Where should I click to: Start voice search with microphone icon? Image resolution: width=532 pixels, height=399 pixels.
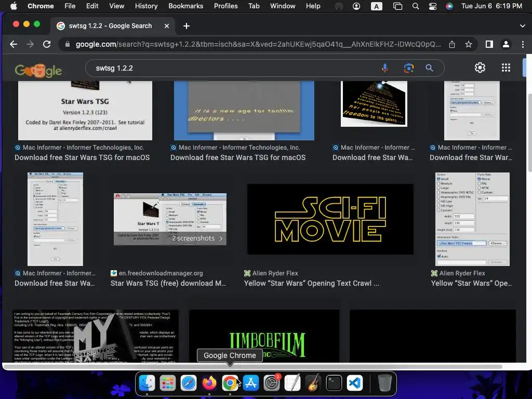click(385, 68)
